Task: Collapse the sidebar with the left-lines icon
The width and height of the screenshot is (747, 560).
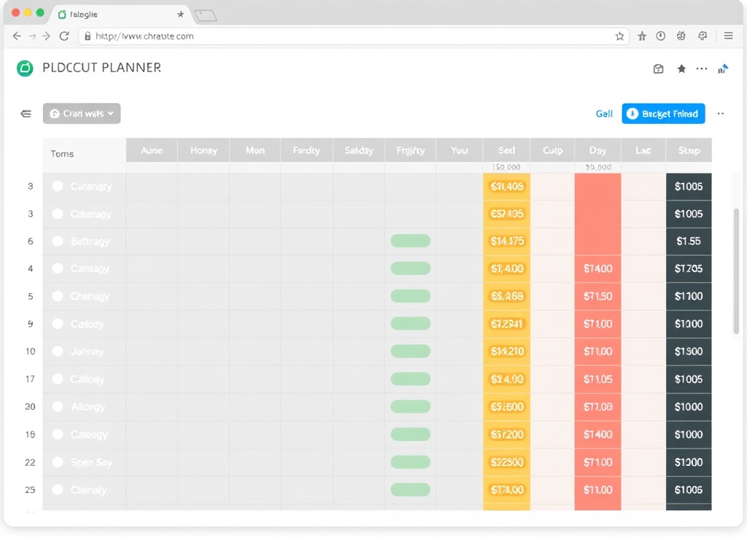Action: 26,113
